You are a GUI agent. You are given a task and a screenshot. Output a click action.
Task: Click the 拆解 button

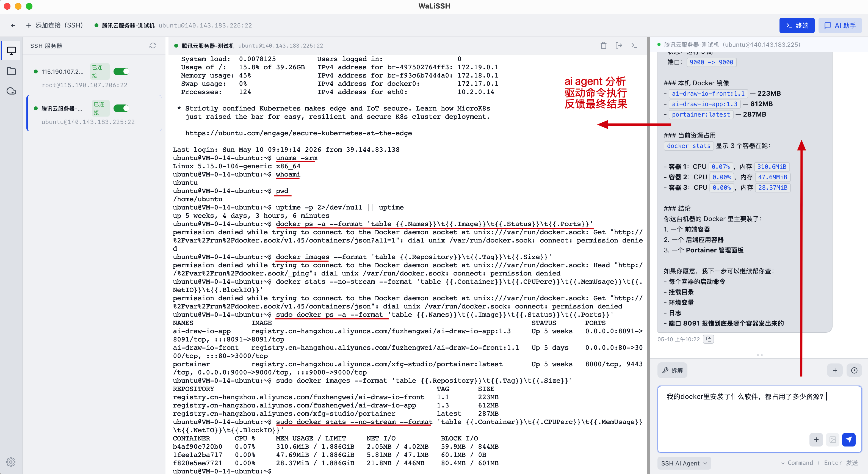point(672,371)
